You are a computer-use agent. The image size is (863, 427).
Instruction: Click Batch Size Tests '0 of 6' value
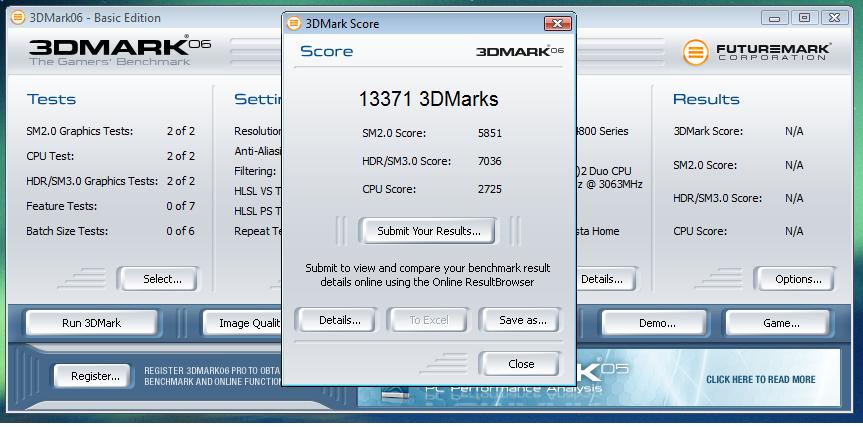[x=181, y=231]
